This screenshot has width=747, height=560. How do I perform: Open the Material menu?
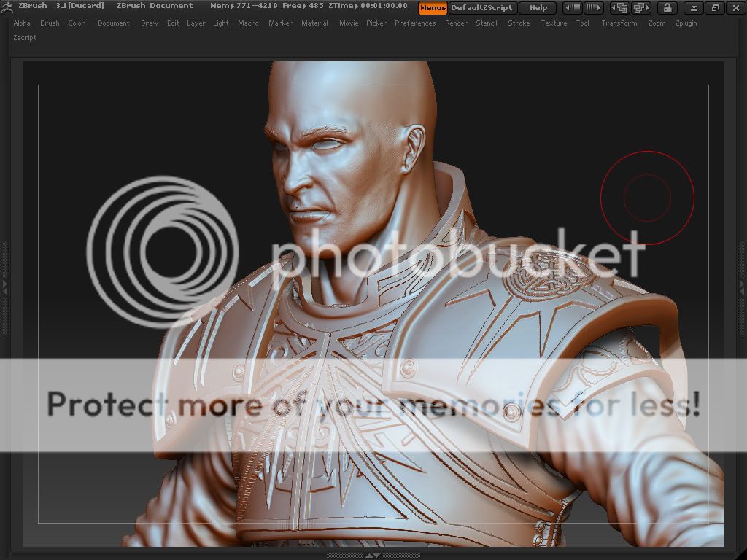pos(314,23)
